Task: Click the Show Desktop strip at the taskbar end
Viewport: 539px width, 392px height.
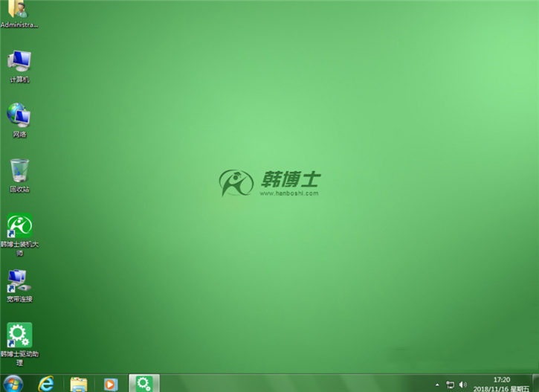Action: click(x=536, y=384)
